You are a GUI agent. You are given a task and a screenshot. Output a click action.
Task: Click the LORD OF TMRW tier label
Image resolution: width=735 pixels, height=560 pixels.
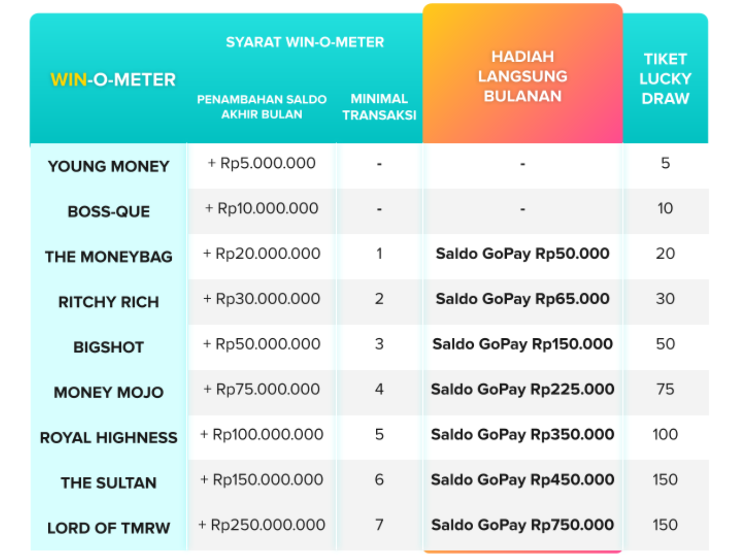[x=108, y=528]
